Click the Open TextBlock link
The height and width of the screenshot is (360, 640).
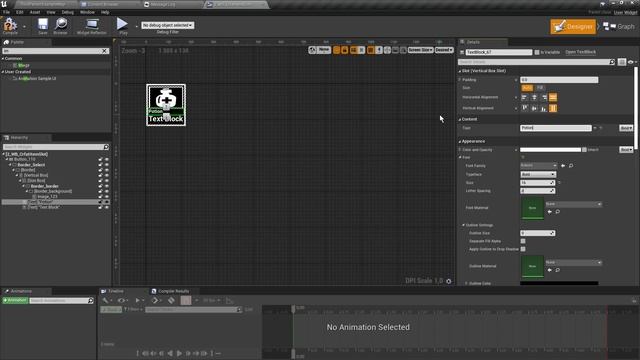[580, 52]
